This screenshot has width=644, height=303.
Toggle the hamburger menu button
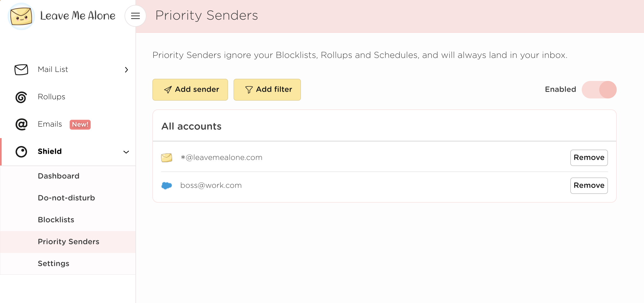coord(135,16)
